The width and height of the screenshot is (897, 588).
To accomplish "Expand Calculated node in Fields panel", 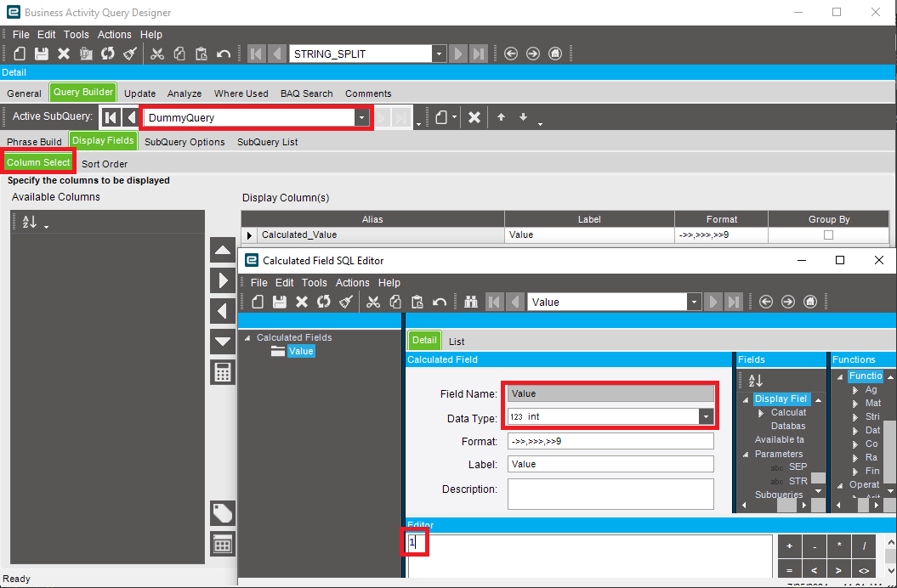I will [761, 413].
